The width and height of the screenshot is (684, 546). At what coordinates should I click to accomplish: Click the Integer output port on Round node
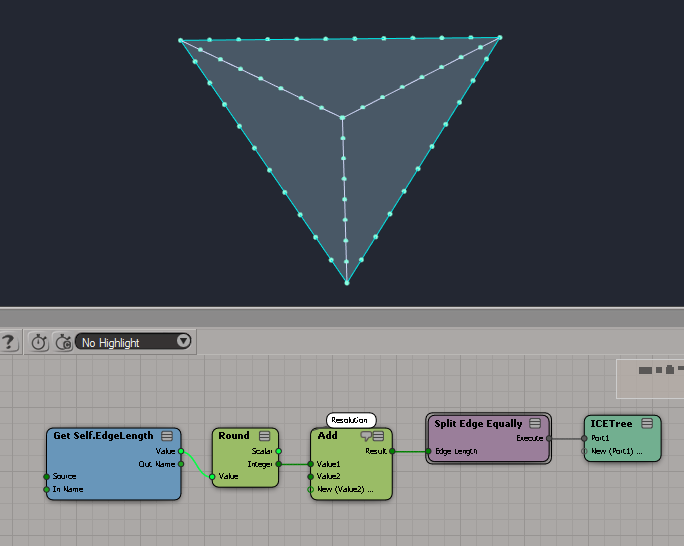coord(278,464)
